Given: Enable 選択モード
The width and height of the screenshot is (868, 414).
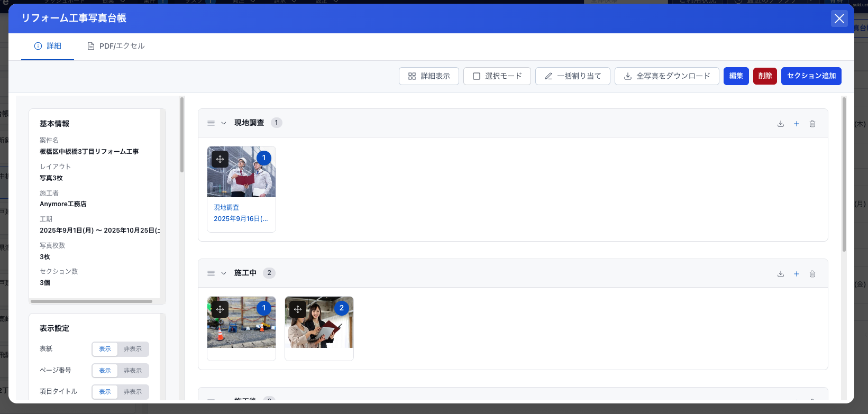Looking at the screenshot, I should point(497,76).
